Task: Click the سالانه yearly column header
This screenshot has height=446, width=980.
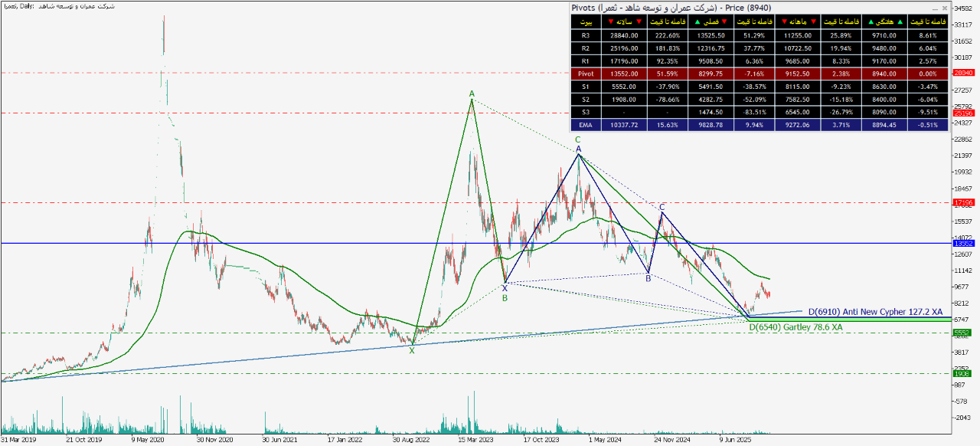Action: pos(622,21)
